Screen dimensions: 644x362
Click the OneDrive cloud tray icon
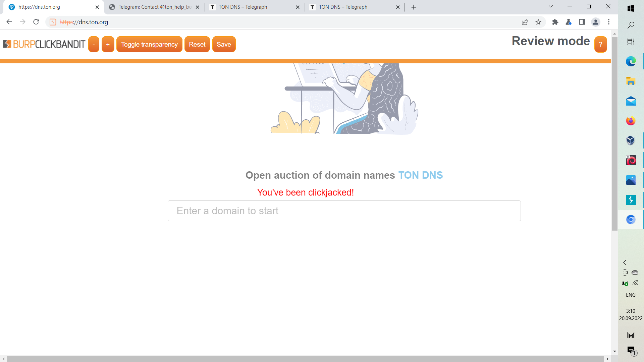pyautogui.click(x=635, y=273)
